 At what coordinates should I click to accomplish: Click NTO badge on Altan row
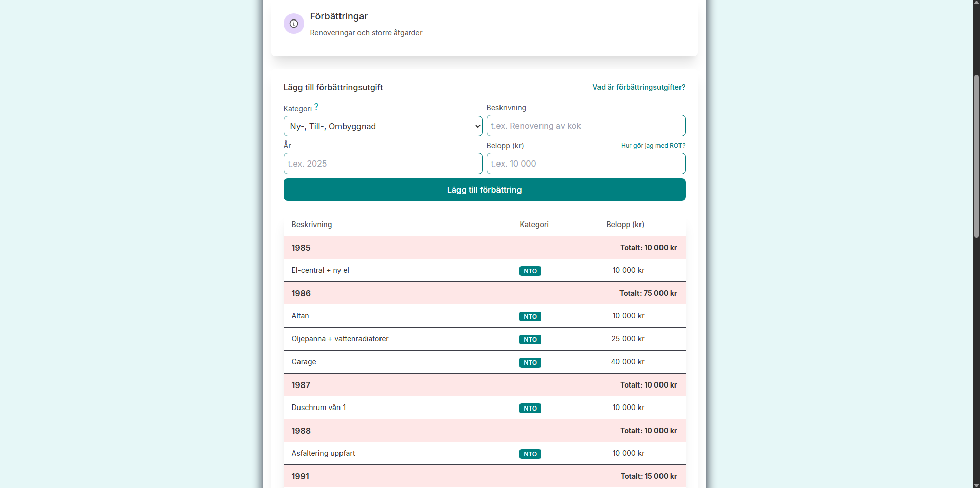(x=530, y=316)
